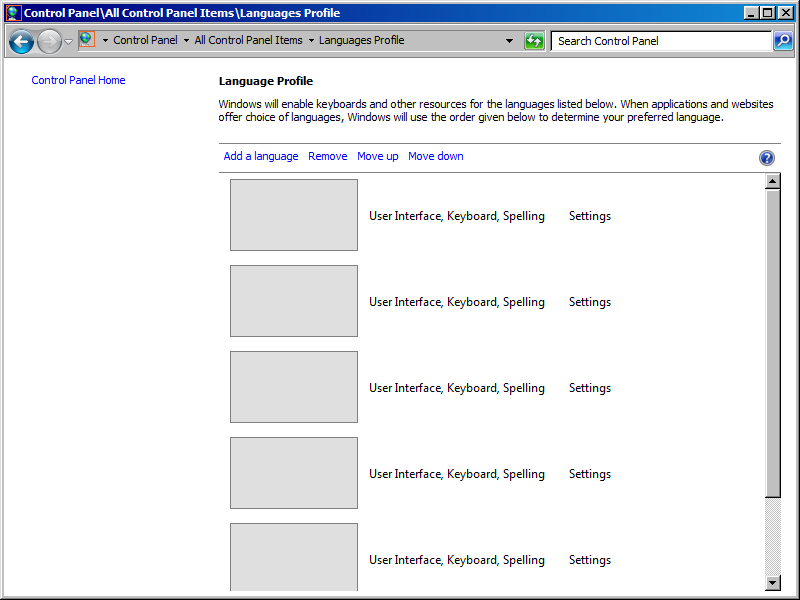Click the Control Panel icon in the address bar
Image resolution: width=800 pixels, height=600 pixels.
88,41
